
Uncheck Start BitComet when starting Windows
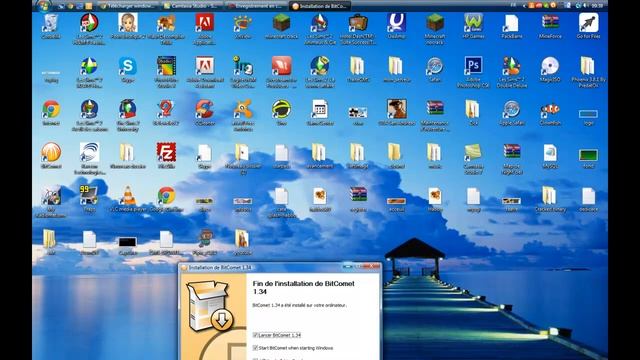click(255, 348)
